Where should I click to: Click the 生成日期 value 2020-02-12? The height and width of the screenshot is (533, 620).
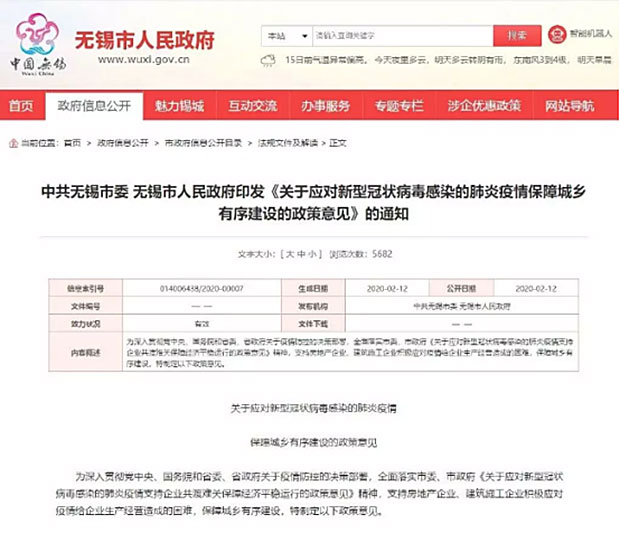(x=387, y=289)
